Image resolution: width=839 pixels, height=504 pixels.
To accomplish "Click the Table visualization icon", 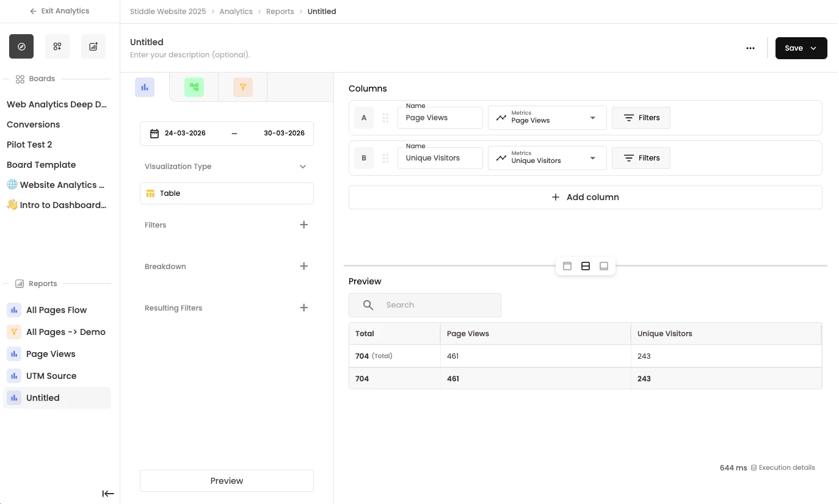I will coord(151,193).
